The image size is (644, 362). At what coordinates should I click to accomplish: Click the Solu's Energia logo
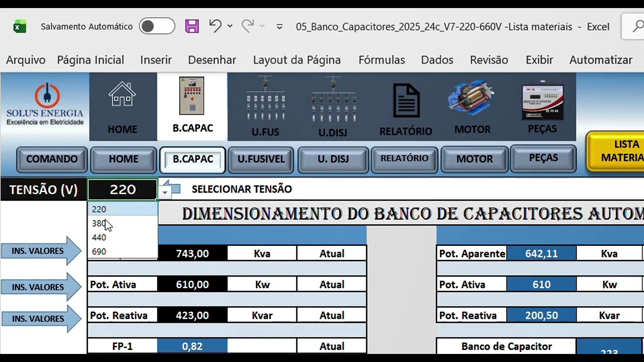point(45,105)
